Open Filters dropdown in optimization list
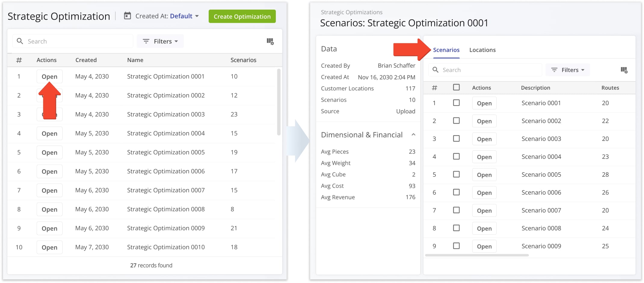The height and width of the screenshot is (283, 644). coord(160,41)
